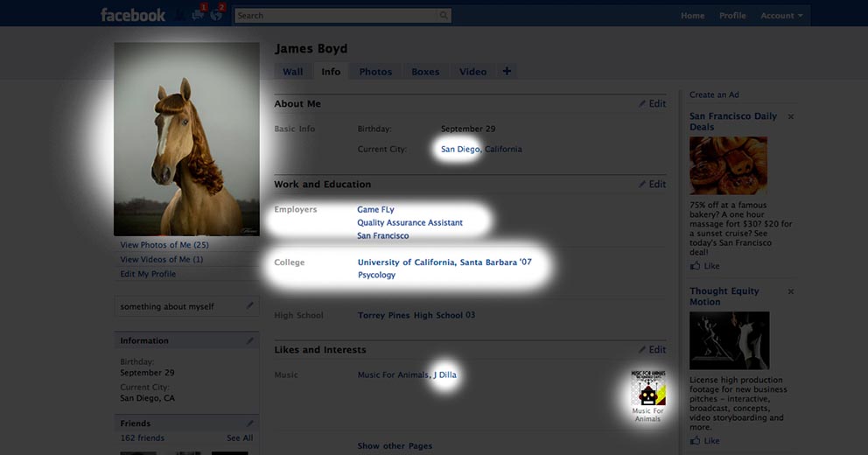Click the plus tab to add a tab

[x=507, y=72]
